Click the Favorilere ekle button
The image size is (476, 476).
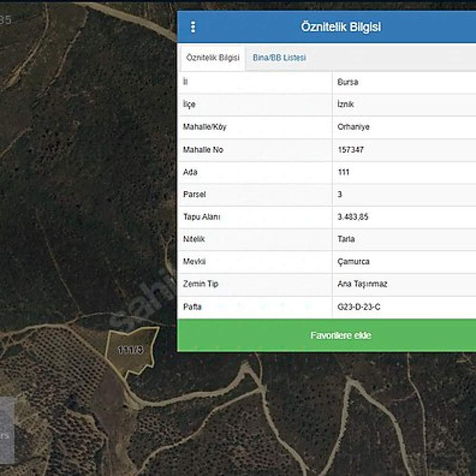tap(327, 335)
